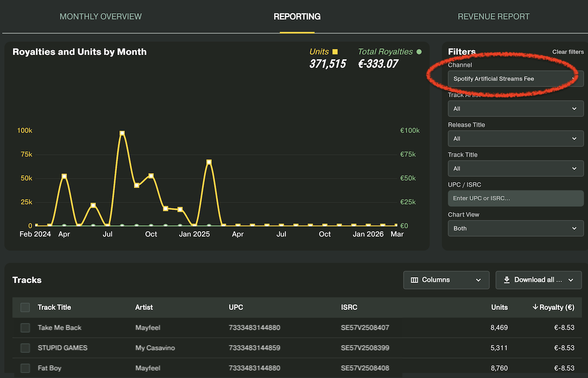The width and height of the screenshot is (588, 378).
Task: Click the UPC / ISRC input field
Action: pyautogui.click(x=515, y=198)
